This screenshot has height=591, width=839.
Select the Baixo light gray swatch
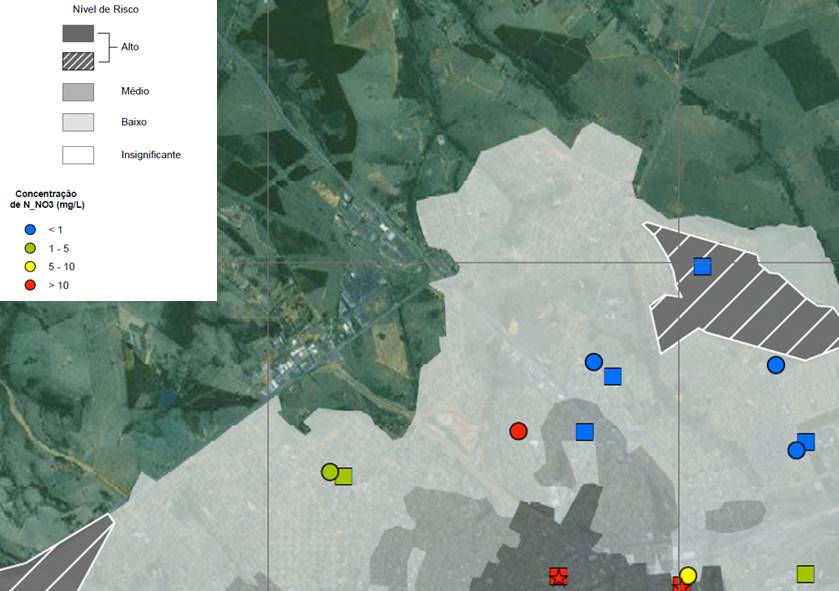[78, 122]
